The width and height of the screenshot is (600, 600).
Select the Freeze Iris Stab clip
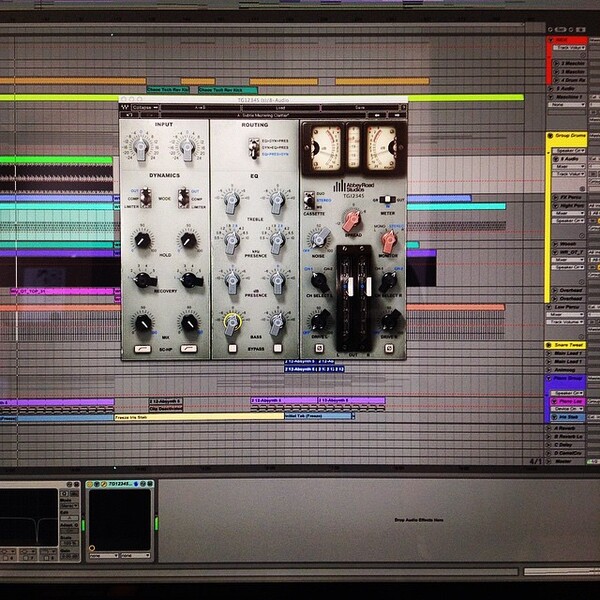pyautogui.click(x=199, y=417)
